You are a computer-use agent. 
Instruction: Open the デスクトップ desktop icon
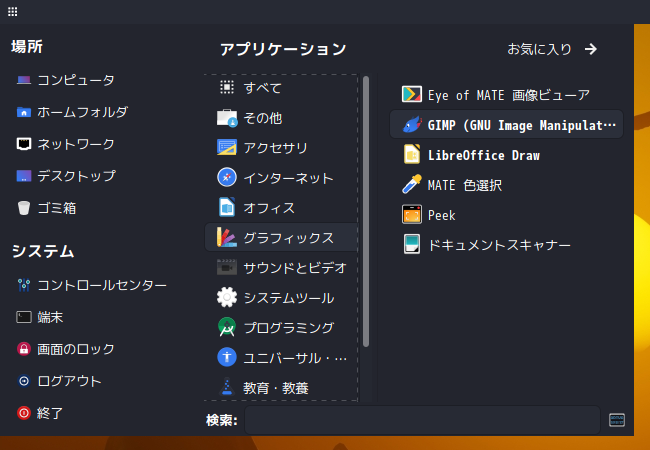(x=24, y=176)
